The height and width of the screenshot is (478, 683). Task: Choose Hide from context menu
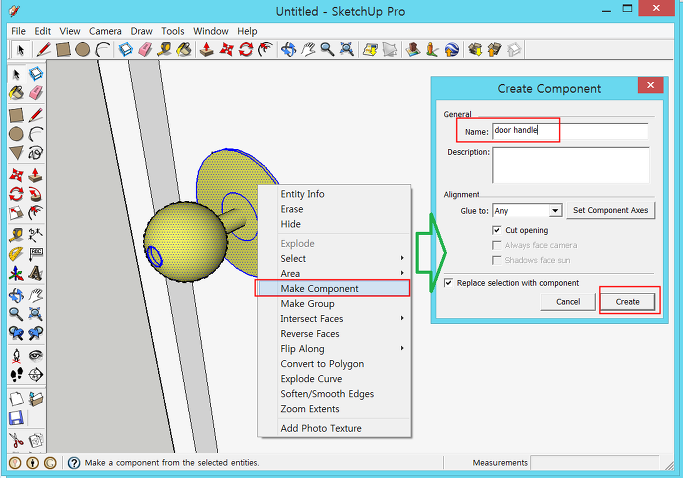pos(334,224)
